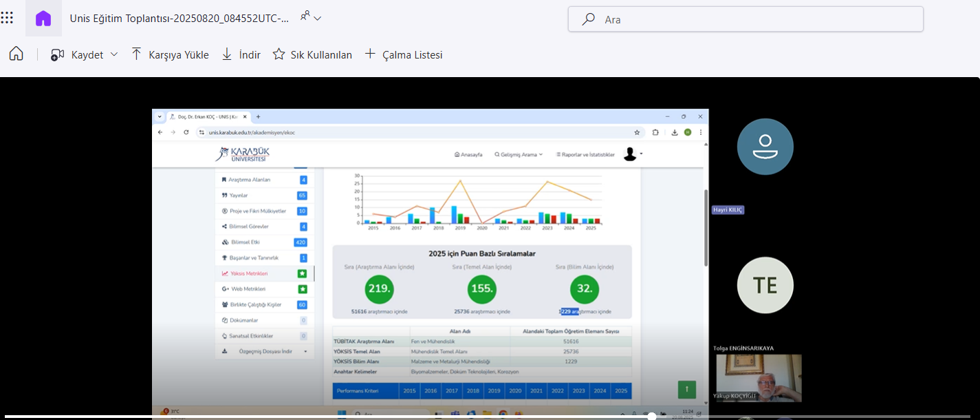Expand the Kaydet dropdown chevron
Screen dimensions: 980x420
pos(114,54)
